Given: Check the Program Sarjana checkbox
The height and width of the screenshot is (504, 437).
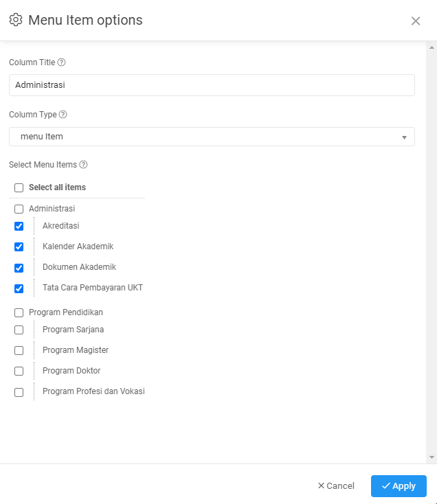Looking at the screenshot, I should point(19,330).
